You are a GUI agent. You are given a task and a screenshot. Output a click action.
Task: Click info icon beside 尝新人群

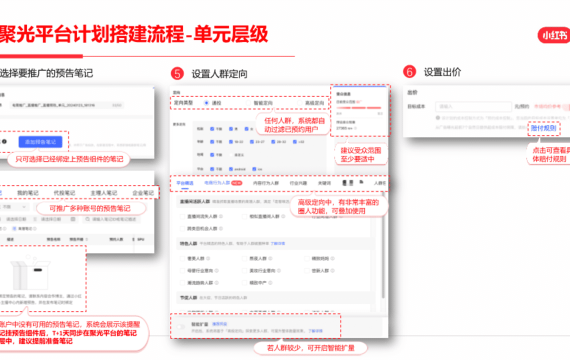click(332, 271)
